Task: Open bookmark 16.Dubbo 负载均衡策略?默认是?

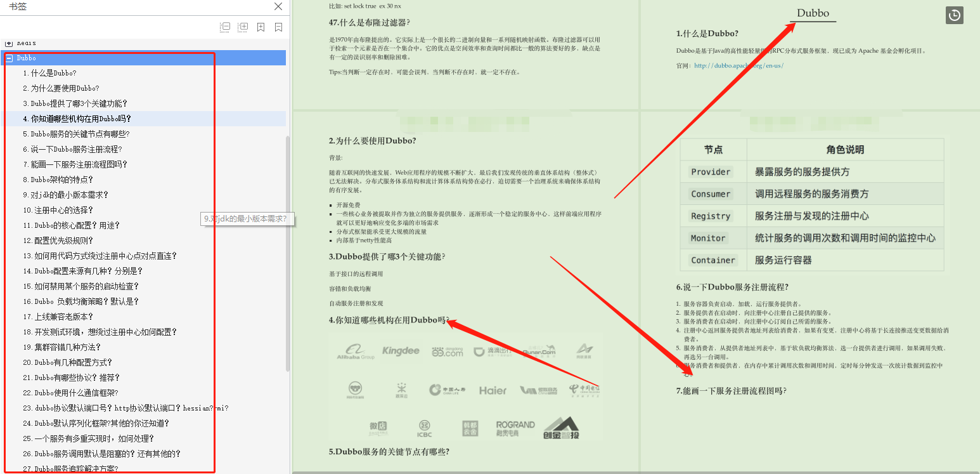Action: tap(81, 301)
